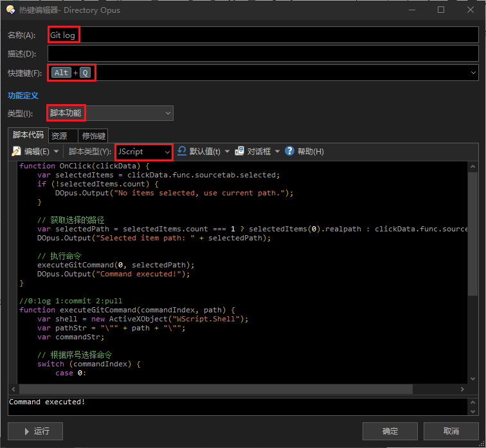This screenshot has height=448, width=486.
Task: Click the code editor horizontal scrollbar thumb
Action: point(216,389)
